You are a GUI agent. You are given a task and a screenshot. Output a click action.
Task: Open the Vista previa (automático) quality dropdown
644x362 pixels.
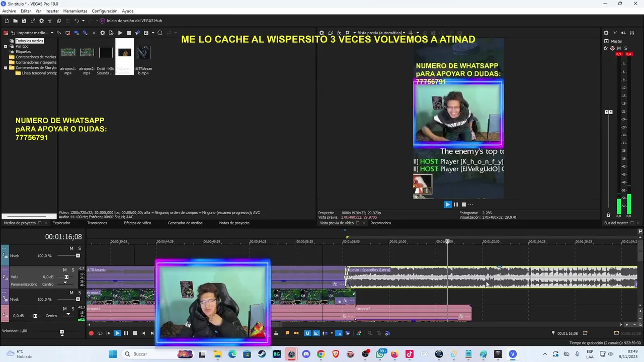381,33
